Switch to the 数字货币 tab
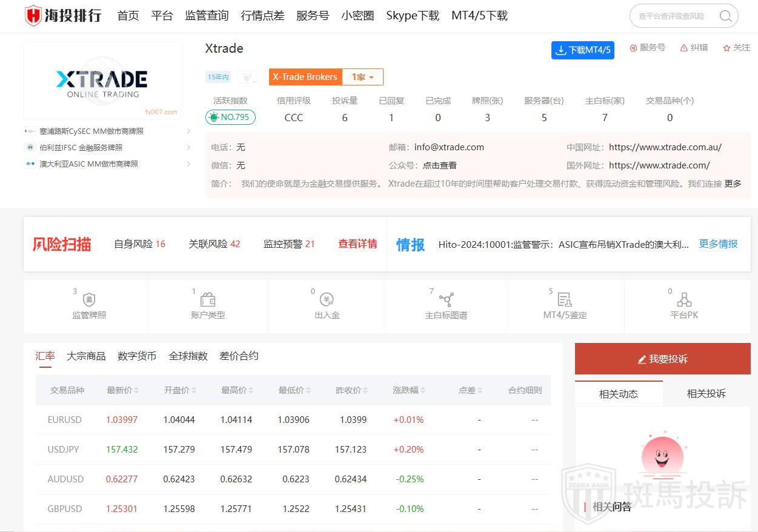The width and height of the screenshot is (758, 532). (137, 356)
